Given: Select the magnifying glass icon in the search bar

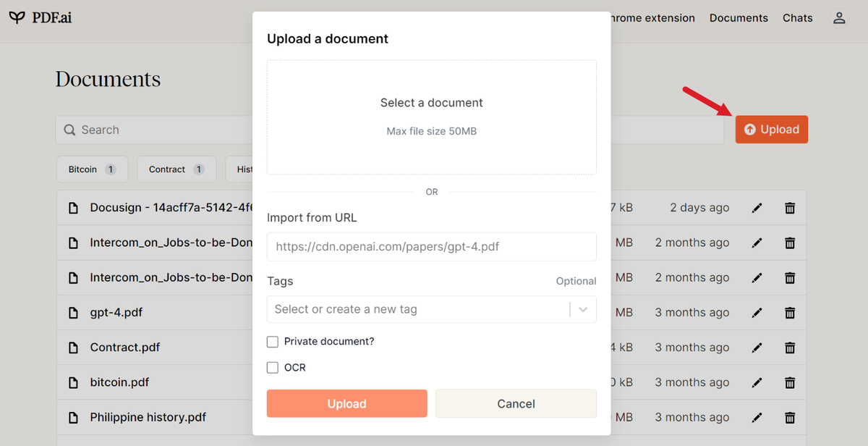Looking at the screenshot, I should (69, 130).
